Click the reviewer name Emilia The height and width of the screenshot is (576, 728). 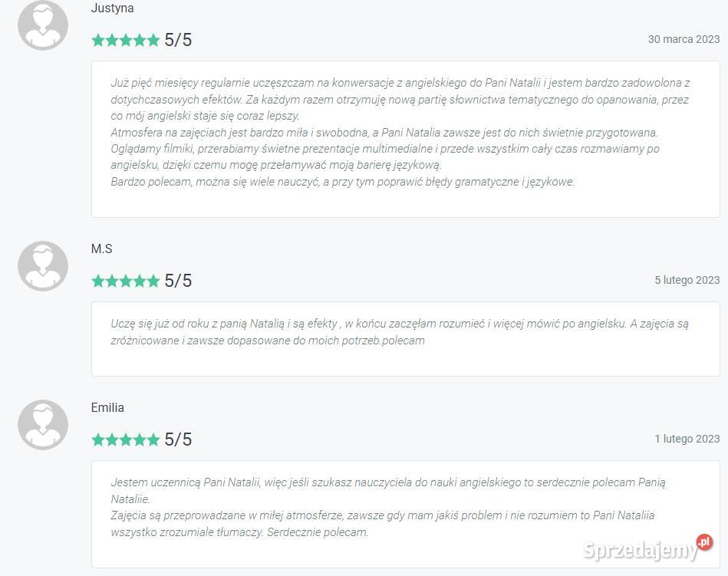[x=107, y=408]
